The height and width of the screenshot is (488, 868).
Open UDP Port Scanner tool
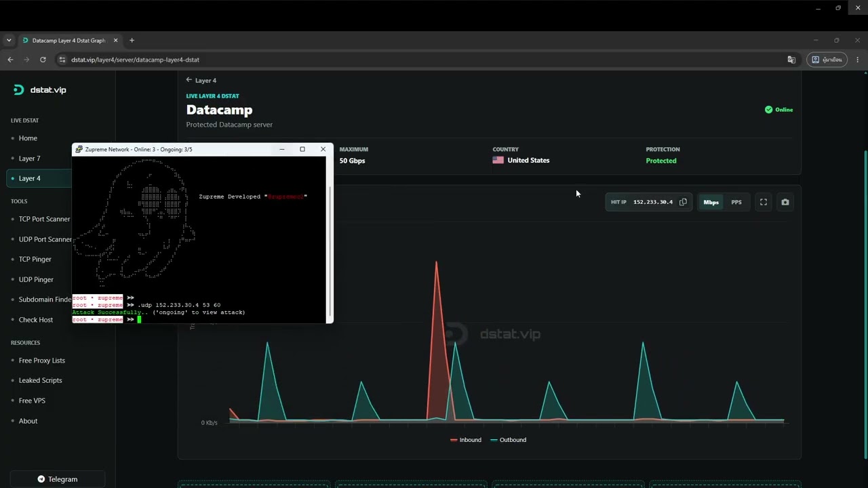click(x=45, y=239)
